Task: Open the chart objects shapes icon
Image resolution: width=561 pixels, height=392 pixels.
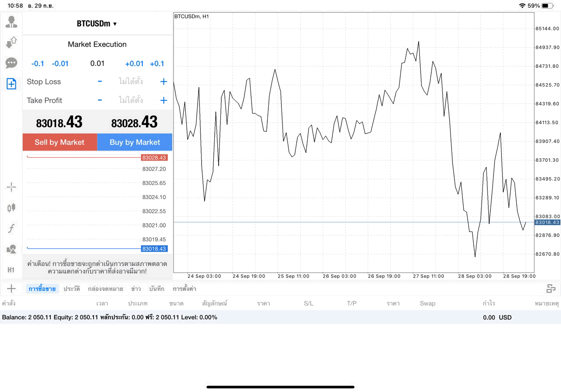Action: [x=11, y=249]
